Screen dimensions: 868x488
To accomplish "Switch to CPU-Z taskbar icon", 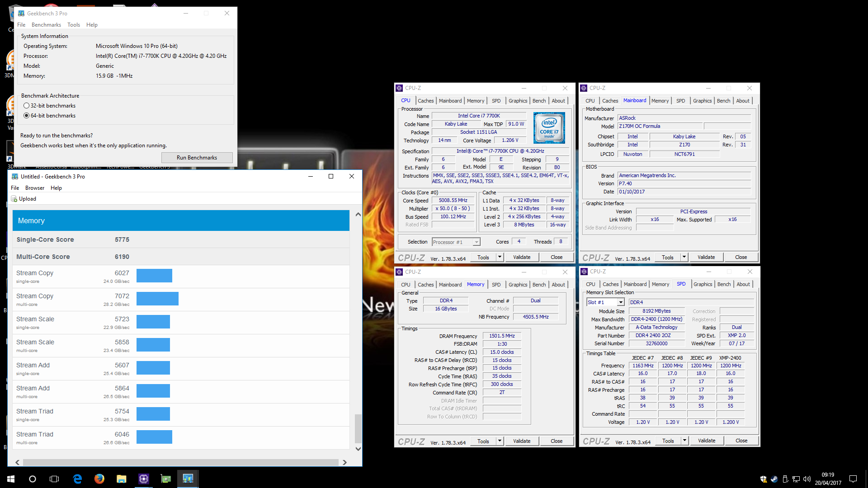I will coord(143,479).
